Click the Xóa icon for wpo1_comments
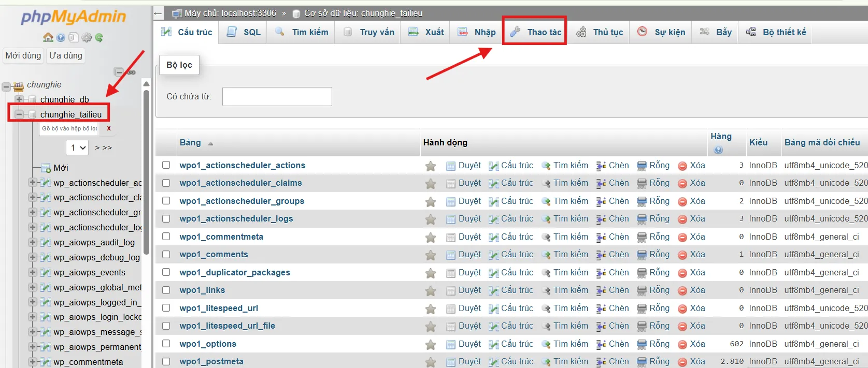Viewport: 868px width, 368px height. [682, 255]
